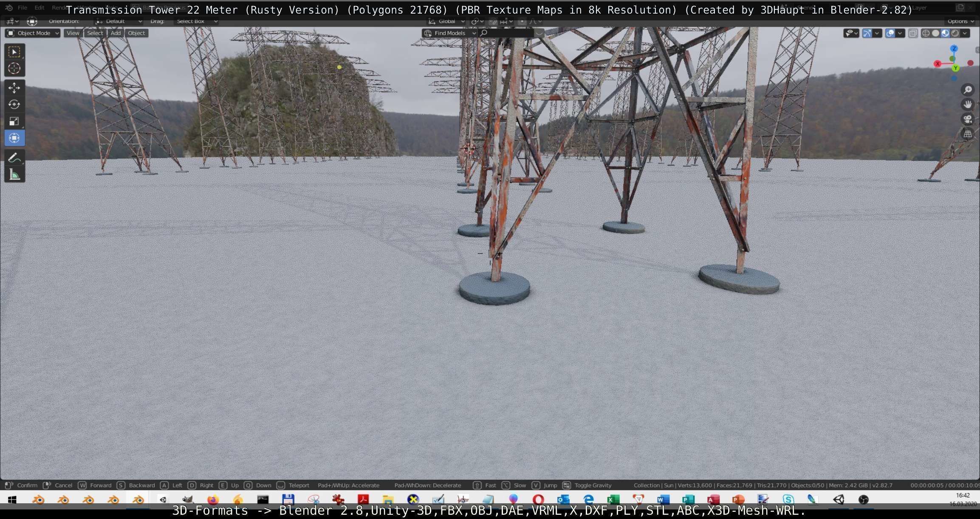Open the View menu

[x=73, y=33]
